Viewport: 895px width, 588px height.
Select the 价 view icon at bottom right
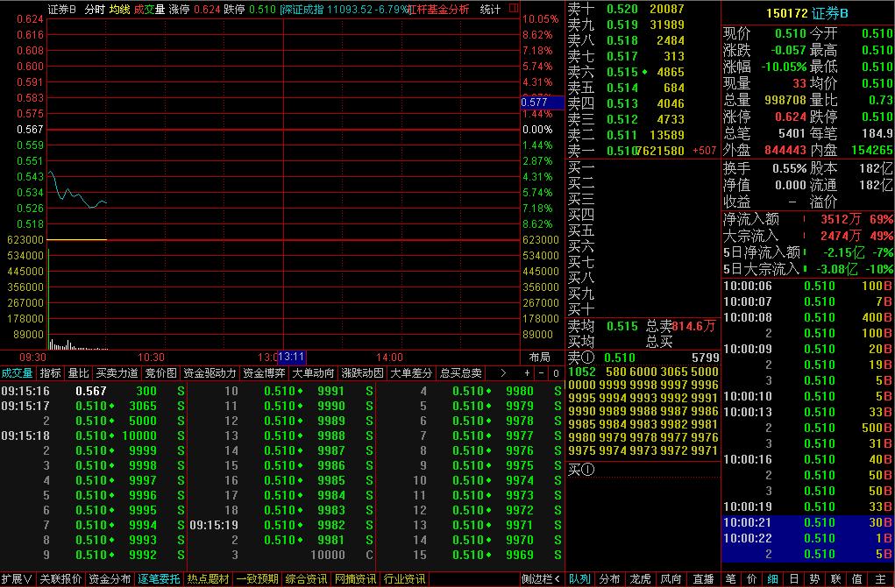pyautogui.click(x=752, y=579)
